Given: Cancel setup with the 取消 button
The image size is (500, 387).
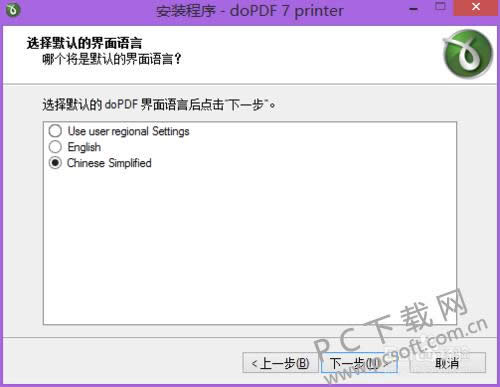Looking at the screenshot, I should coord(447,363).
